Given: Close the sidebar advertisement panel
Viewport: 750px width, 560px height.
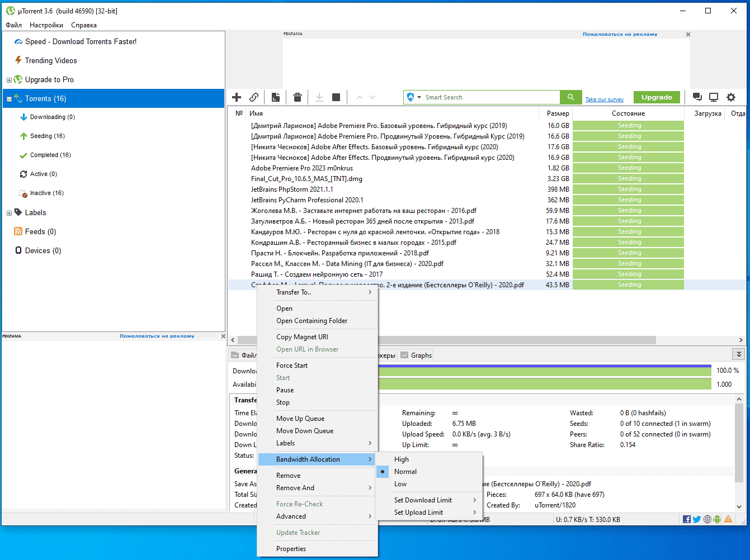Looking at the screenshot, I should click(223, 336).
